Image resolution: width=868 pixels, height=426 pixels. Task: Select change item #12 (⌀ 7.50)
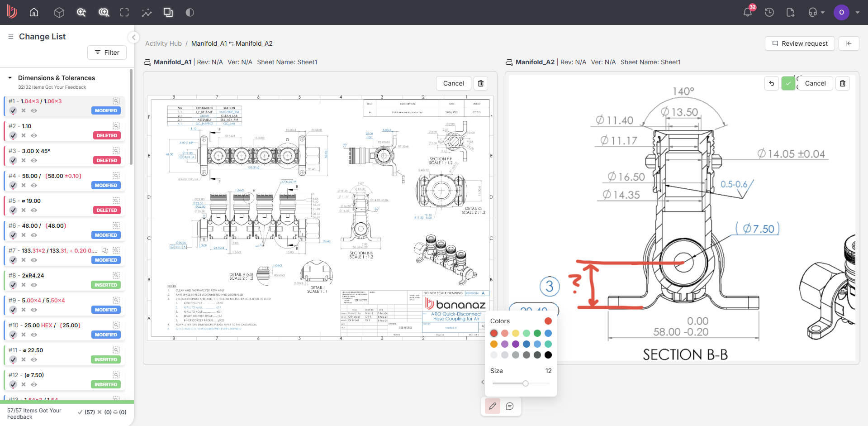pos(64,379)
